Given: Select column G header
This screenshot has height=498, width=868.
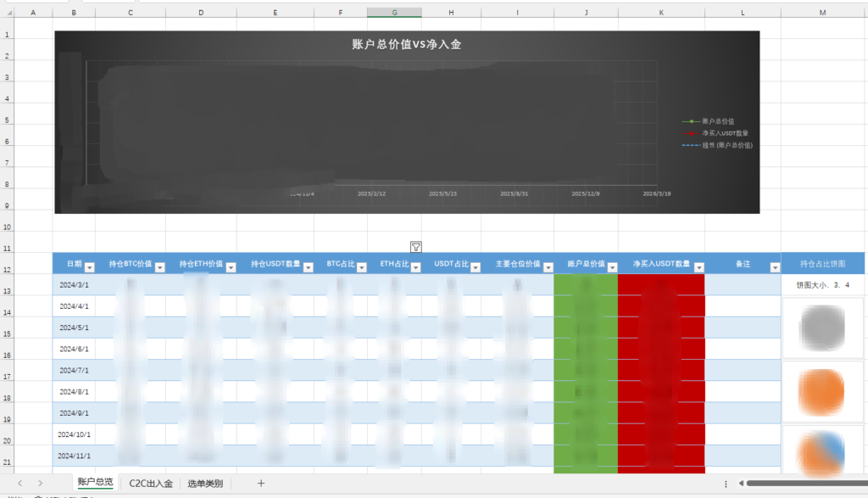Looking at the screenshot, I should [x=394, y=13].
